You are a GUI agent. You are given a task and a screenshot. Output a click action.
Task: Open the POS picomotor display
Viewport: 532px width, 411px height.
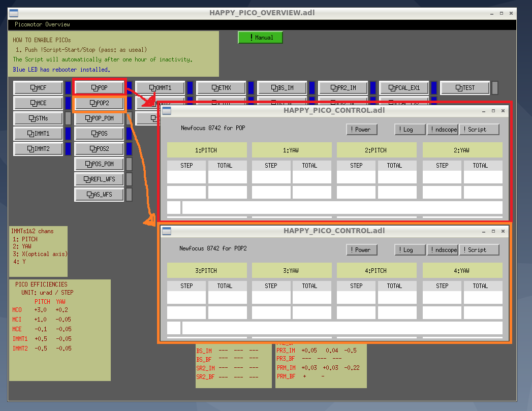point(100,134)
